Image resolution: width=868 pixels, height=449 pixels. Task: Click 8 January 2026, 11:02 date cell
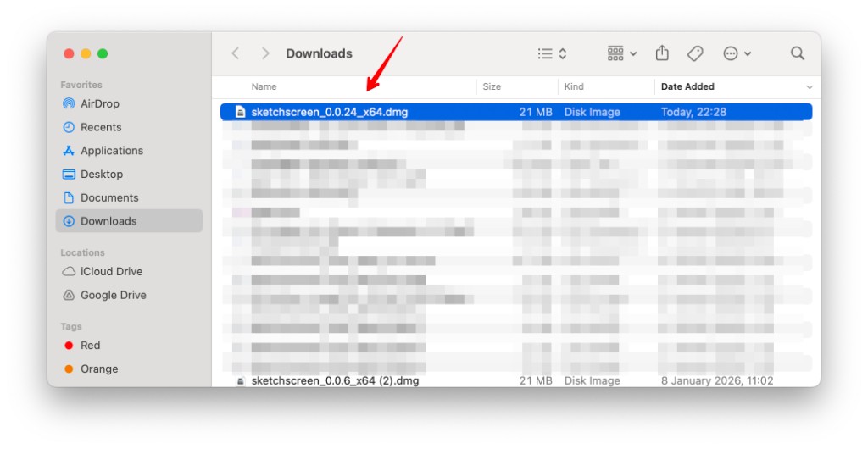point(717,380)
